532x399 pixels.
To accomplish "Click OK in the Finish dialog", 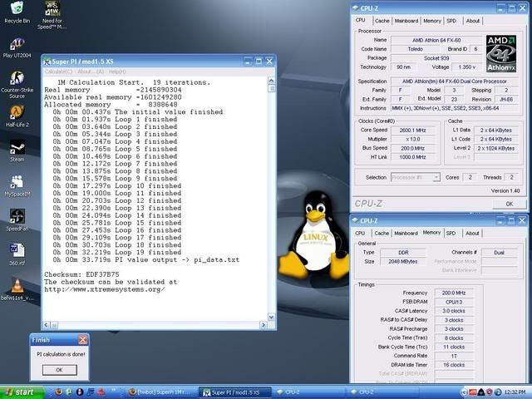I will 59,369.
